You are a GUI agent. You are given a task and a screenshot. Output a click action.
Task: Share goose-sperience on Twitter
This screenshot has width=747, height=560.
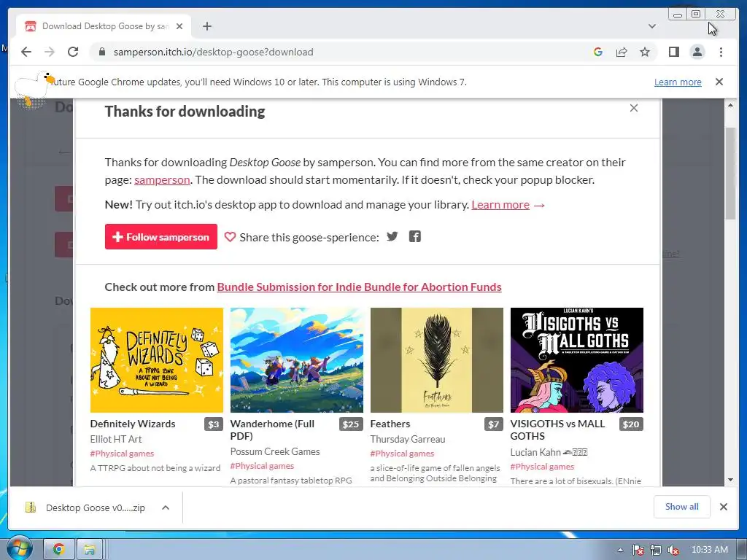click(392, 237)
